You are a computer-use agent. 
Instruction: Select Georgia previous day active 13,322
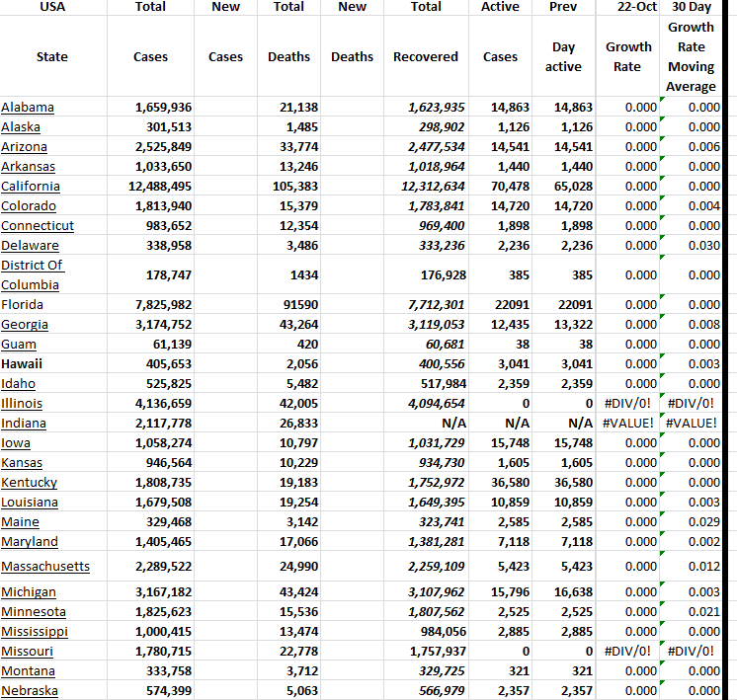point(563,325)
